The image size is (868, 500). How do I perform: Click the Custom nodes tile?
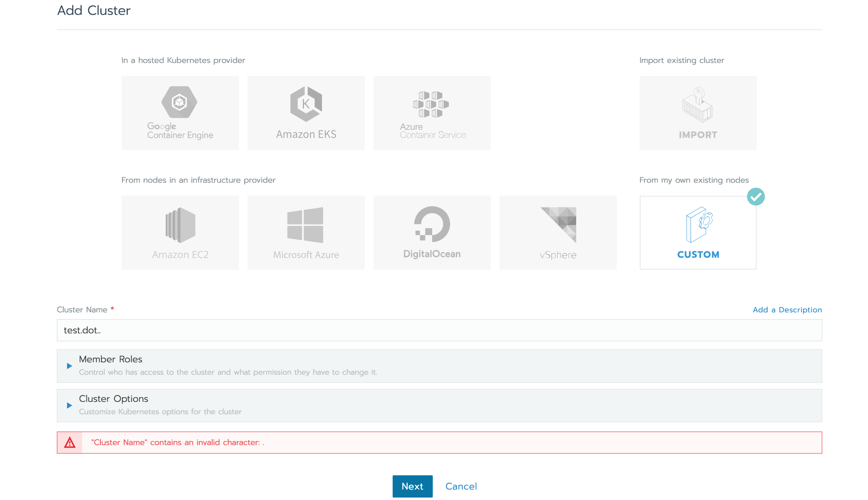[698, 232]
